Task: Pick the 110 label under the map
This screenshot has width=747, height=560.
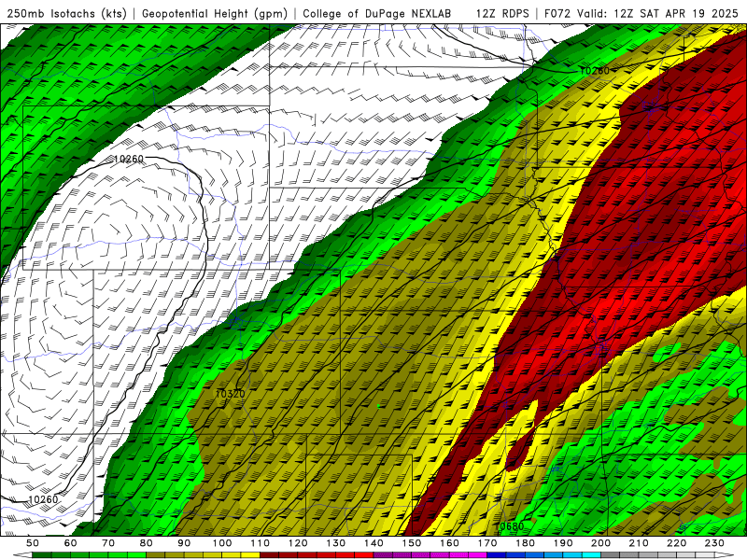Action: [x=260, y=543]
